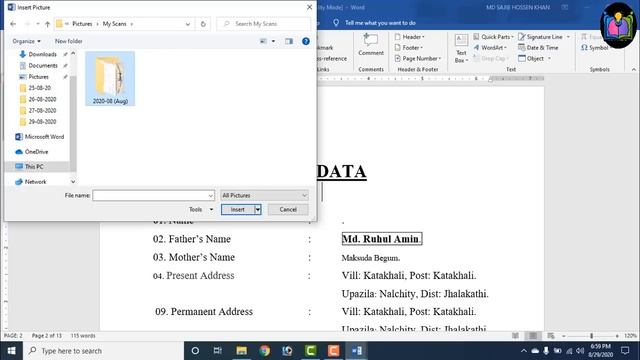Image resolution: width=640 pixels, height=360 pixels.
Task: Open the 27-08-2020 folder
Action: [x=42, y=111]
